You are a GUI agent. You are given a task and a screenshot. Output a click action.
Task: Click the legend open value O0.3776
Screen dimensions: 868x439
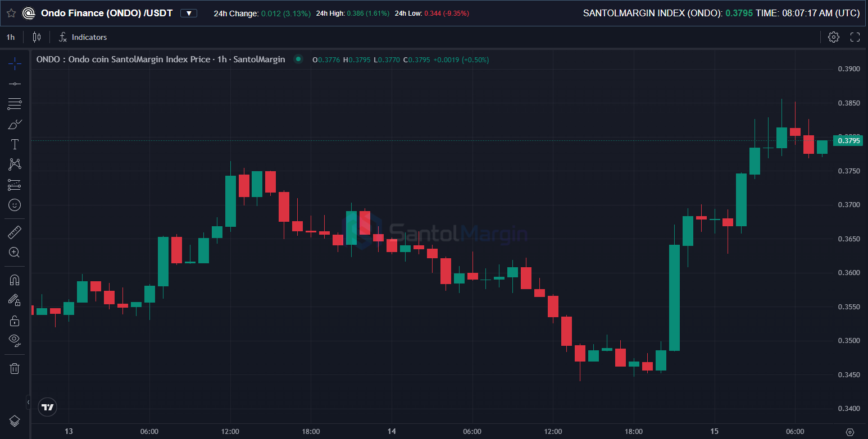326,60
